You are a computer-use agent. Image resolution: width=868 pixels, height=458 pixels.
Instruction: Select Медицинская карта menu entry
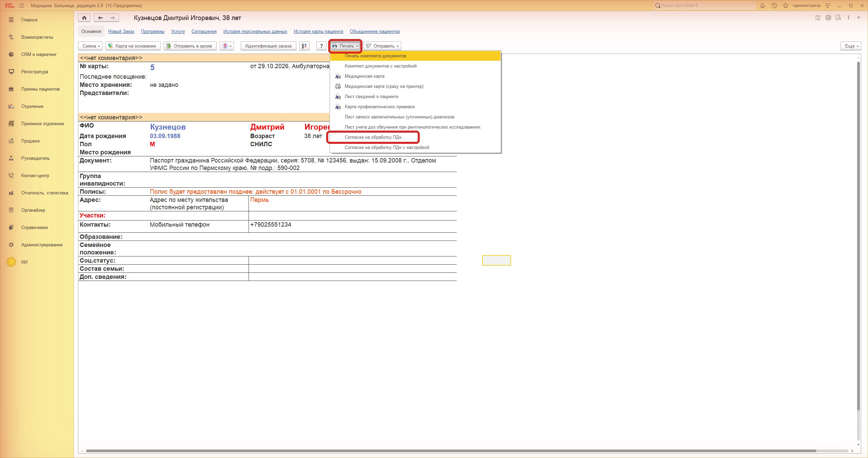415,76
